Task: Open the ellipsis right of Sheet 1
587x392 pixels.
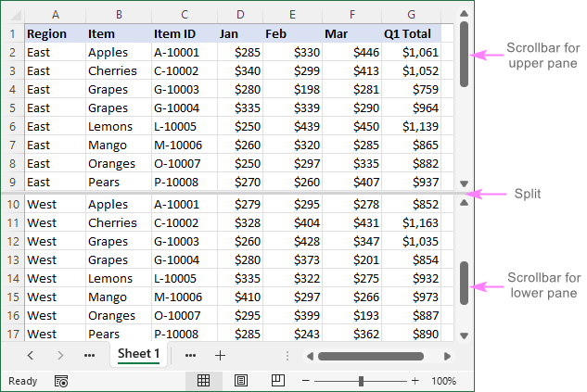Action: 190,355
